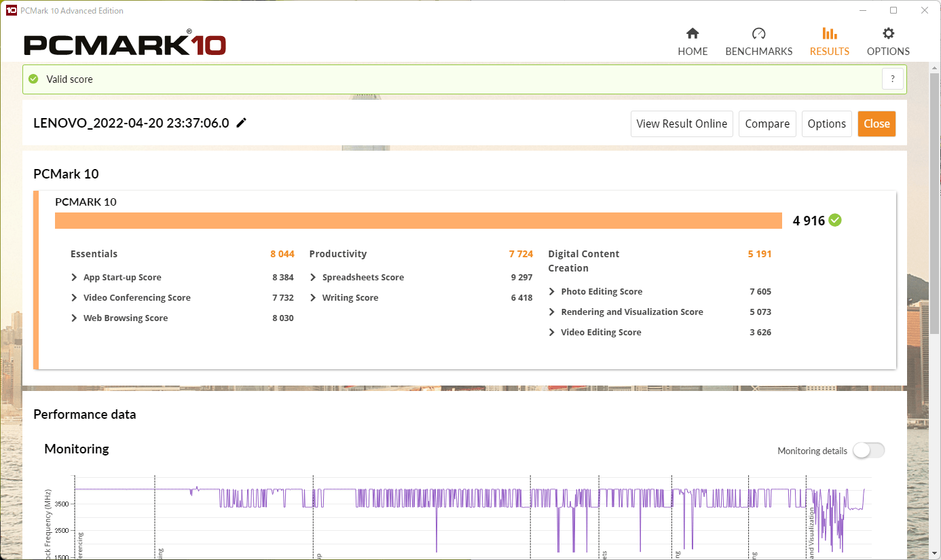Maximize the PCMark 10 window
941x560 pixels.
pyautogui.click(x=893, y=10)
